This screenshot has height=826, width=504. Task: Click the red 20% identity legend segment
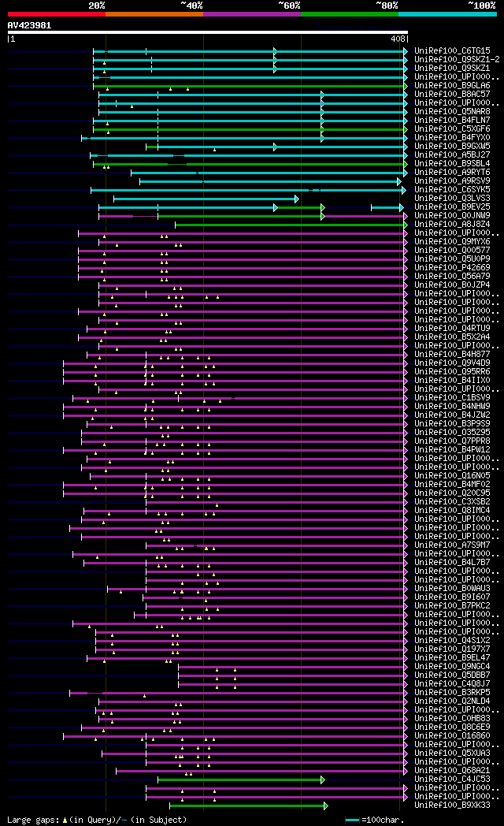pos(57,14)
